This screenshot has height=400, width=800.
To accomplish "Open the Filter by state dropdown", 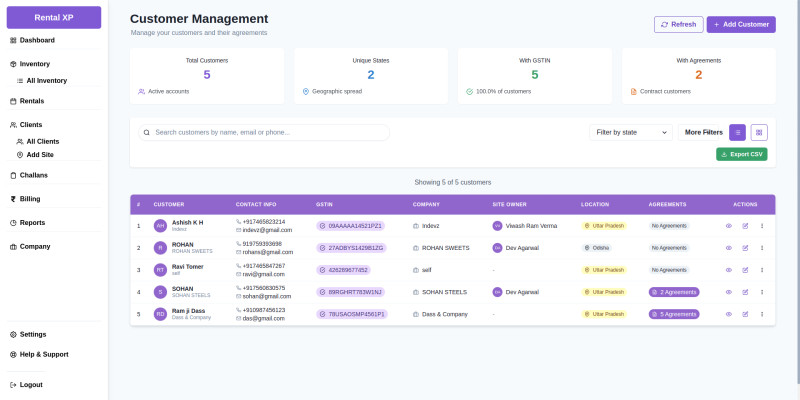I will click(x=631, y=132).
